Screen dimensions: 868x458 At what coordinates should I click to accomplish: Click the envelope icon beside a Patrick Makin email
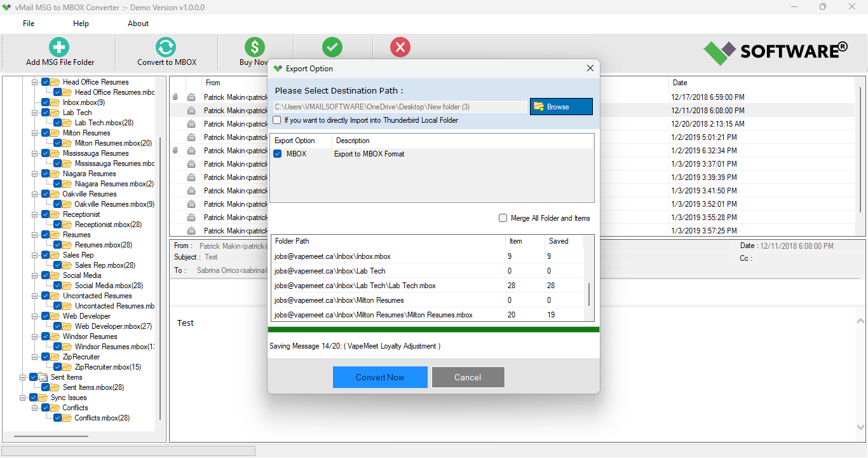tap(192, 97)
